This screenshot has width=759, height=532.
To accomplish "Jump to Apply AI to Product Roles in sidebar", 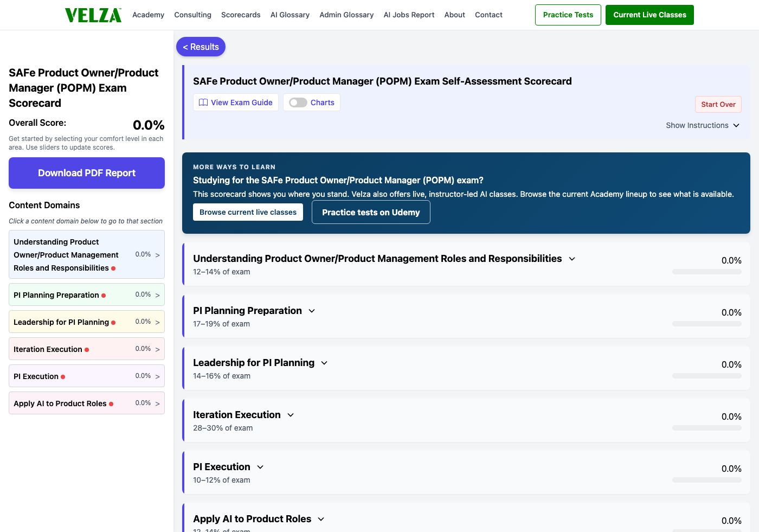I will [87, 403].
